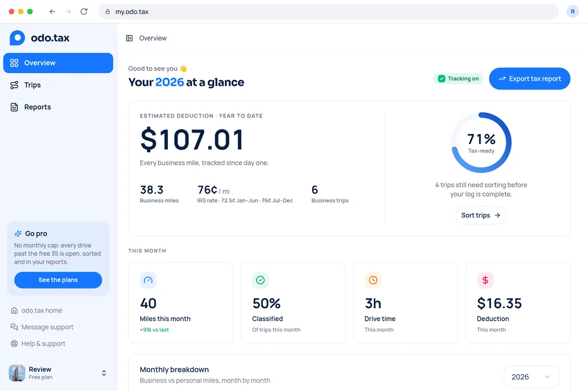
Task: Click the See the plans button
Action: [x=58, y=280]
